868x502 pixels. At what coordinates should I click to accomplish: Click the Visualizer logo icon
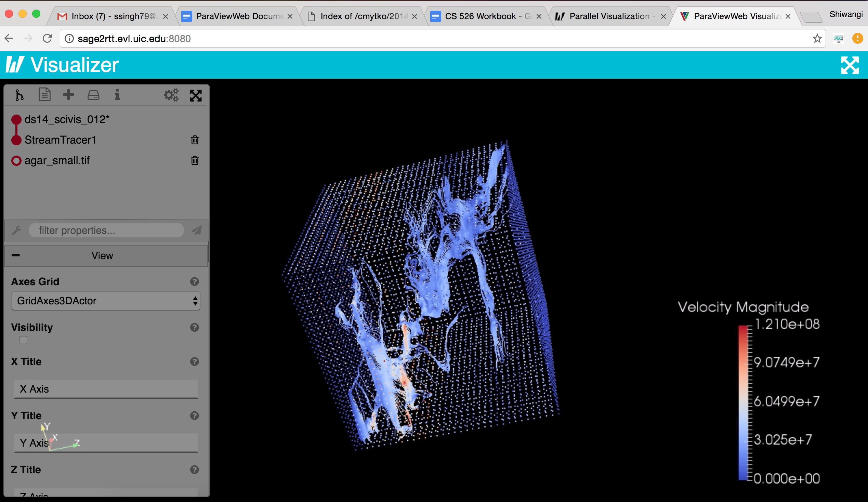coord(14,65)
